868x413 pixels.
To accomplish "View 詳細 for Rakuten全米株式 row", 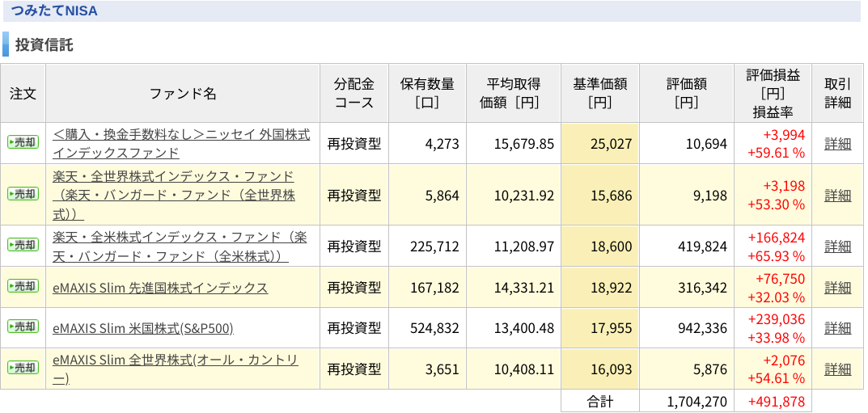I will point(837,246).
